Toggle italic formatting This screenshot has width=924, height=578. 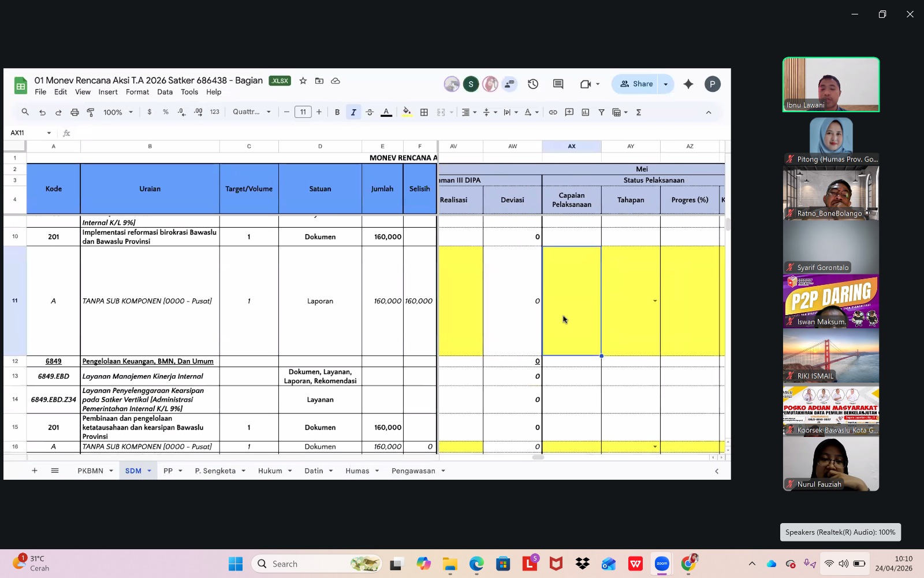[353, 112]
